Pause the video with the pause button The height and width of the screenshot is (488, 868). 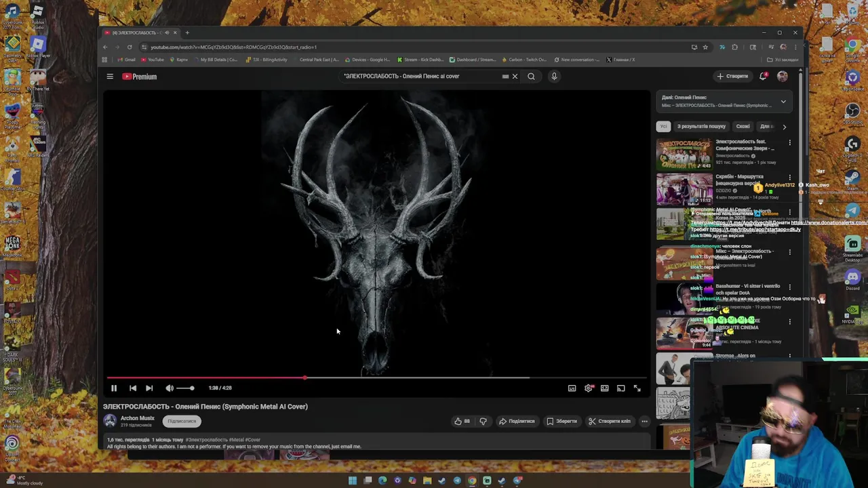point(114,388)
